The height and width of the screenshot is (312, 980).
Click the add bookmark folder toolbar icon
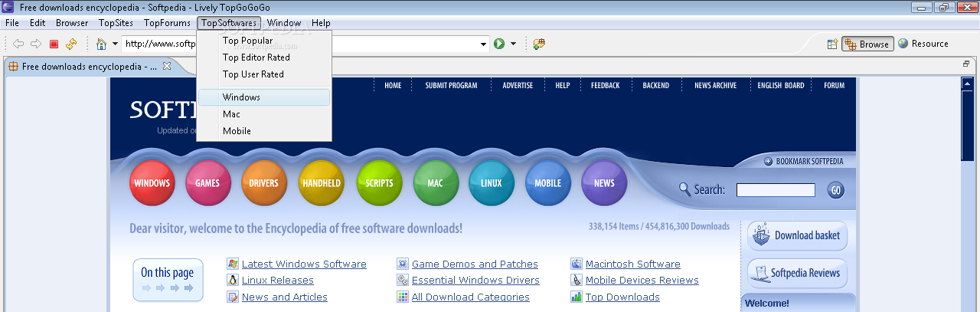539,44
